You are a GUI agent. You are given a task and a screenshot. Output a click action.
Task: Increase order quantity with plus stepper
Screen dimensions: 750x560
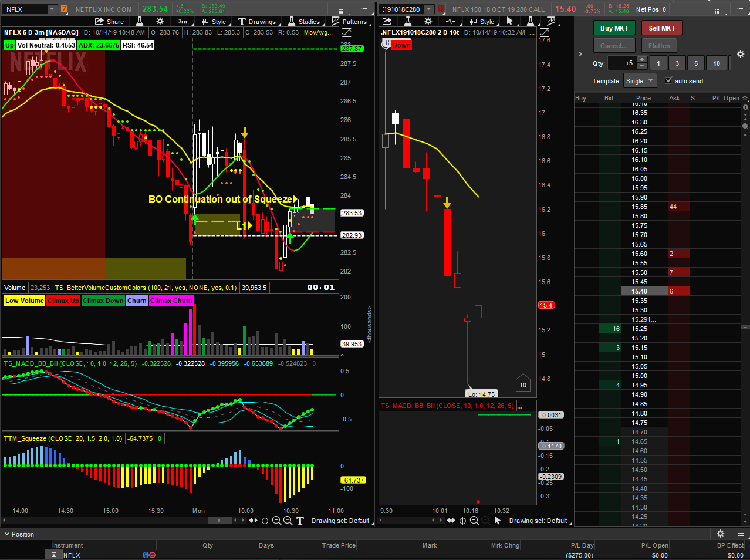point(642,60)
